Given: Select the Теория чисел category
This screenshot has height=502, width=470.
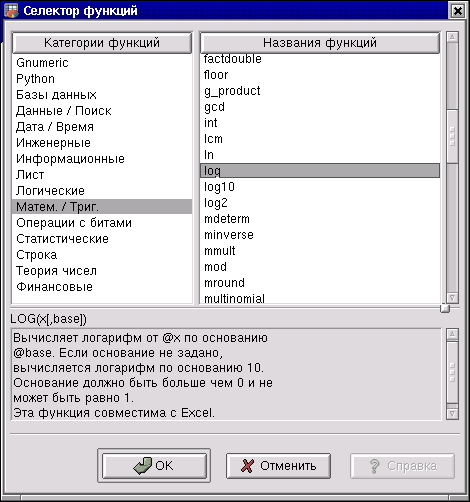Looking at the screenshot, I should [102, 271].
